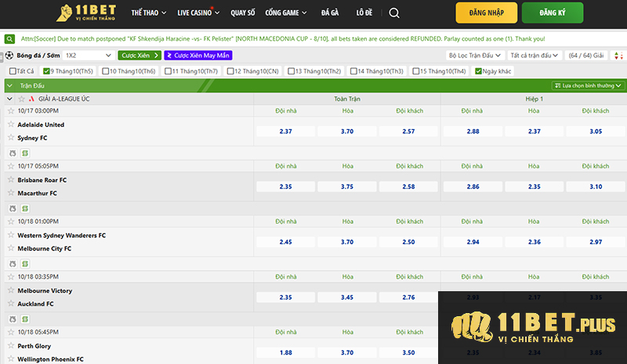This screenshot has width=627, height=364.
Task: Open the Live Casino menu
Action: click(198, 13)
